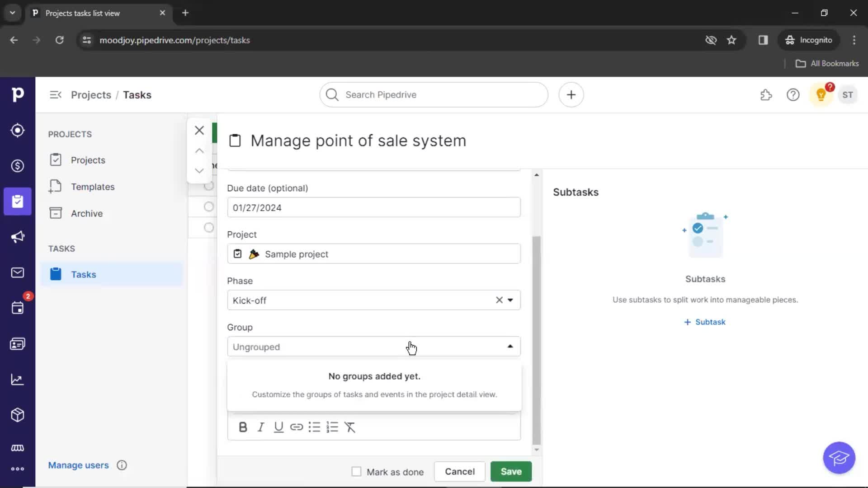
Task: Click the Hyperlink insert icon
Action: pos(296,427)
